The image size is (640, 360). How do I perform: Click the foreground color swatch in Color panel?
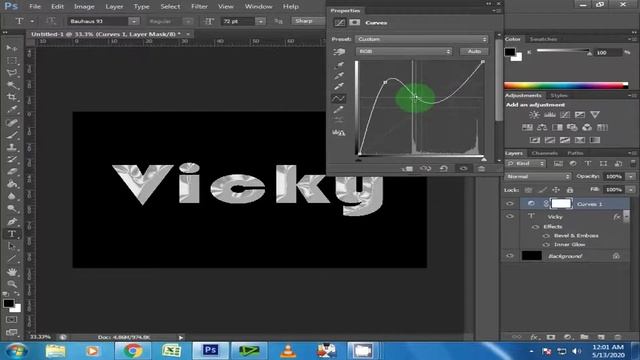coord(510,52)
